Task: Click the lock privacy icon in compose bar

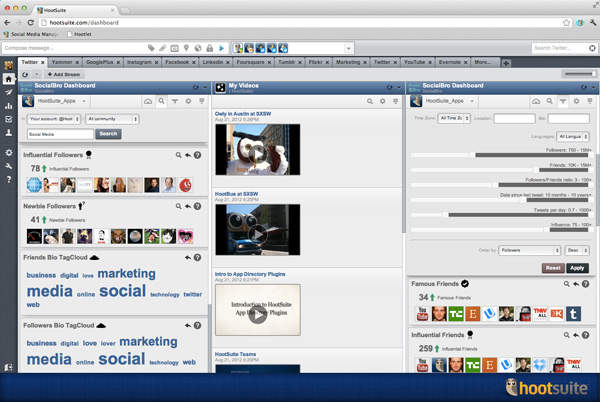Action: click(x=210, y=48)
